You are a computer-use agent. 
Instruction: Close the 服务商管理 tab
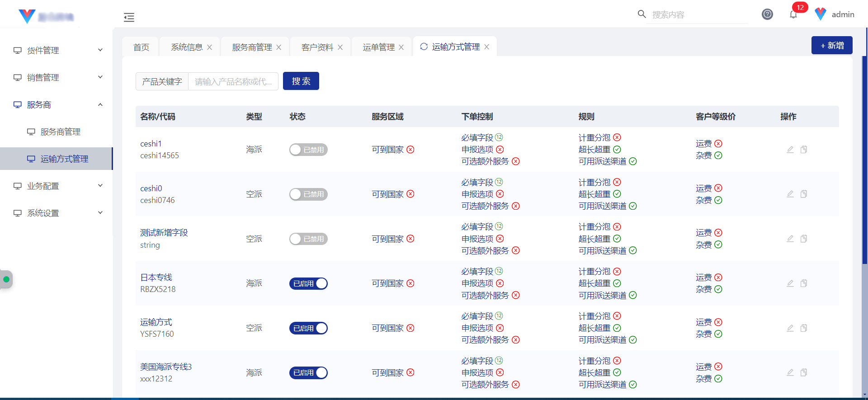278,47
